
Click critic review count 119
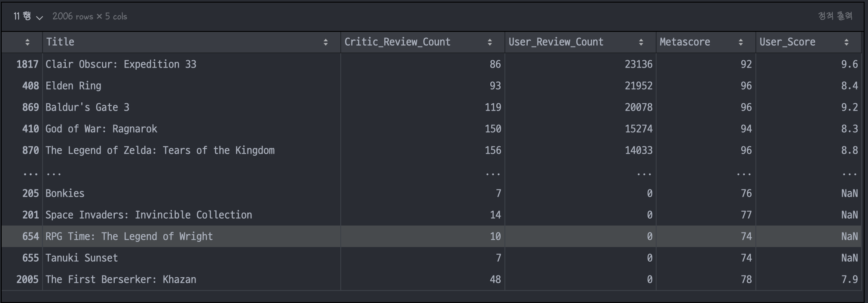coord(493,107)
